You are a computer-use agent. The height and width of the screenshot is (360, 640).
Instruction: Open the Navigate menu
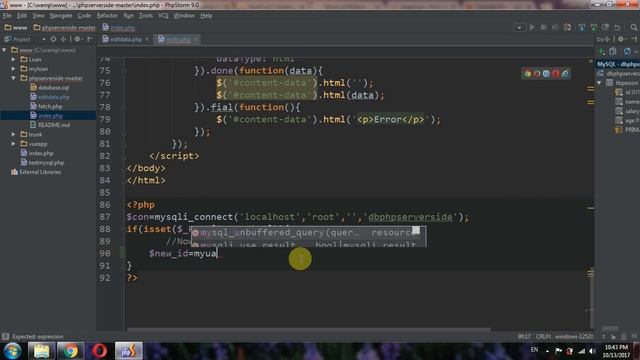(61, 16)
